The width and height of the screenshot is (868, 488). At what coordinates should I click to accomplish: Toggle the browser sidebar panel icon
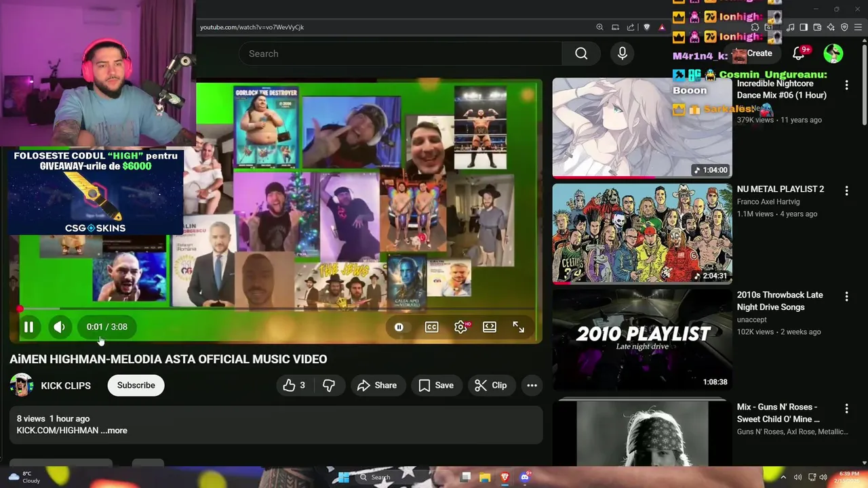(x=804, y=27)
